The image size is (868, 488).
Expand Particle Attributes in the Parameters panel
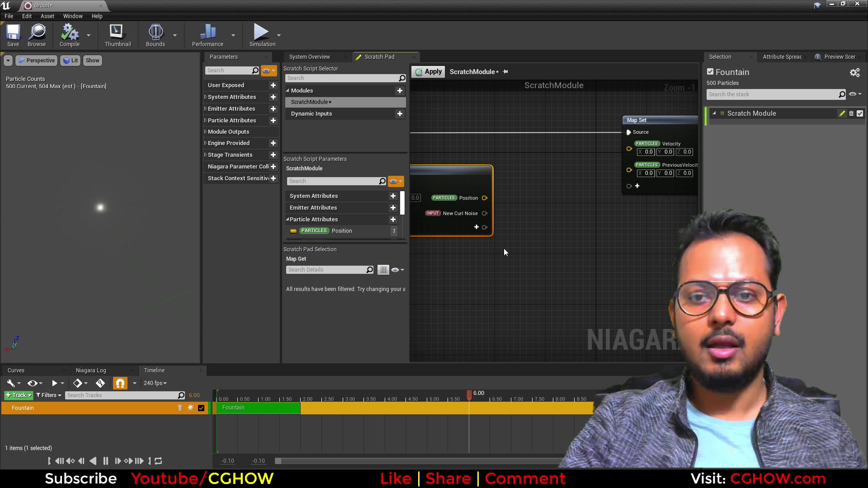(x=205, y=120)
